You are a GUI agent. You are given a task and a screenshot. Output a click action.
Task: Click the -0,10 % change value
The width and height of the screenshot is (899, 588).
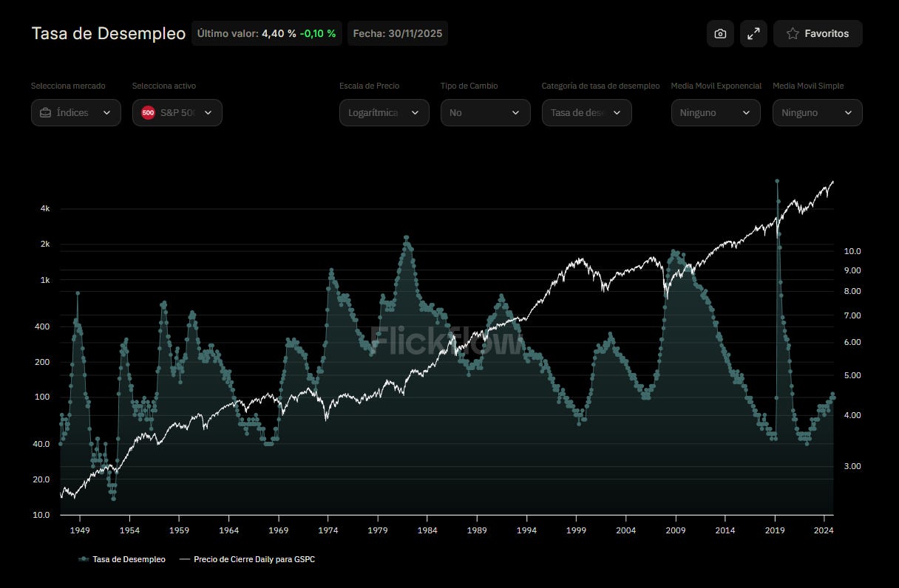point(318,33)
